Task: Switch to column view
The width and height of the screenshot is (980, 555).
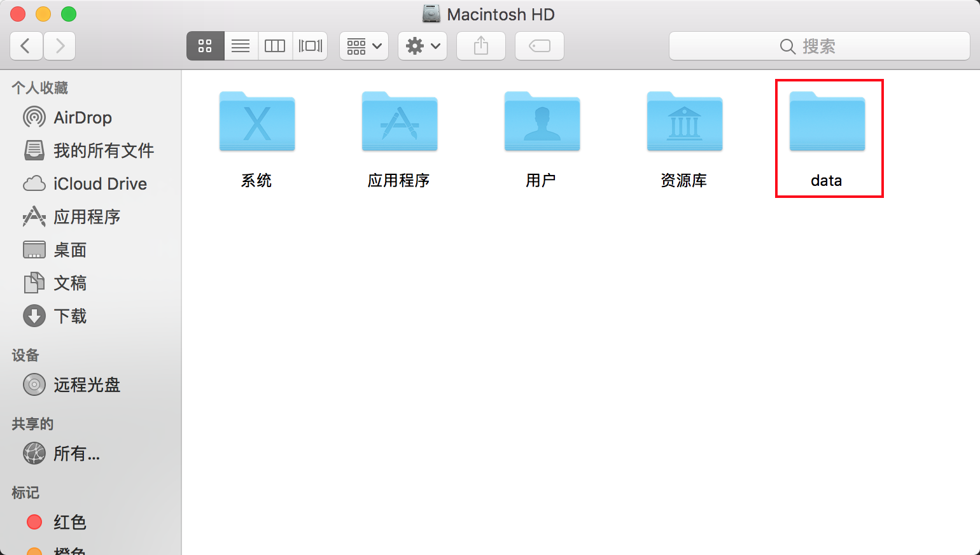Action: click(x=275, y=46)
